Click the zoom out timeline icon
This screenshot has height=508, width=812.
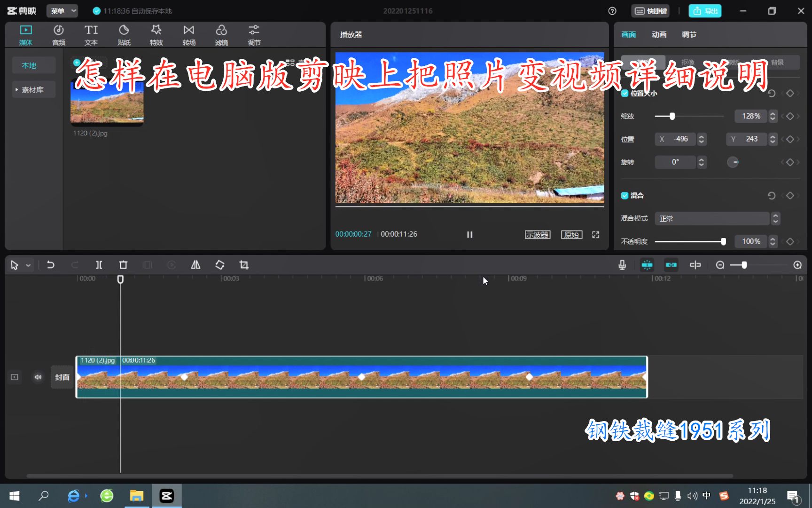(720, 265)
